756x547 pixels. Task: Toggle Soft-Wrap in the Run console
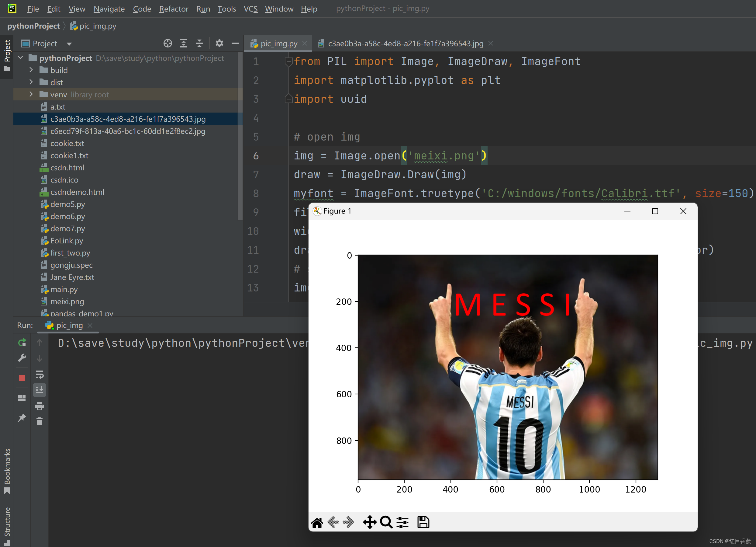coord(40,375)
